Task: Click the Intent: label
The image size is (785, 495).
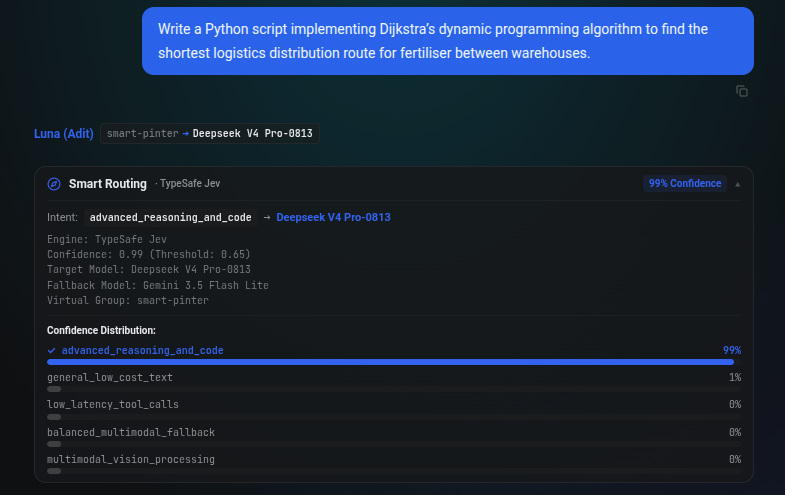Action: tap(63, 217)
